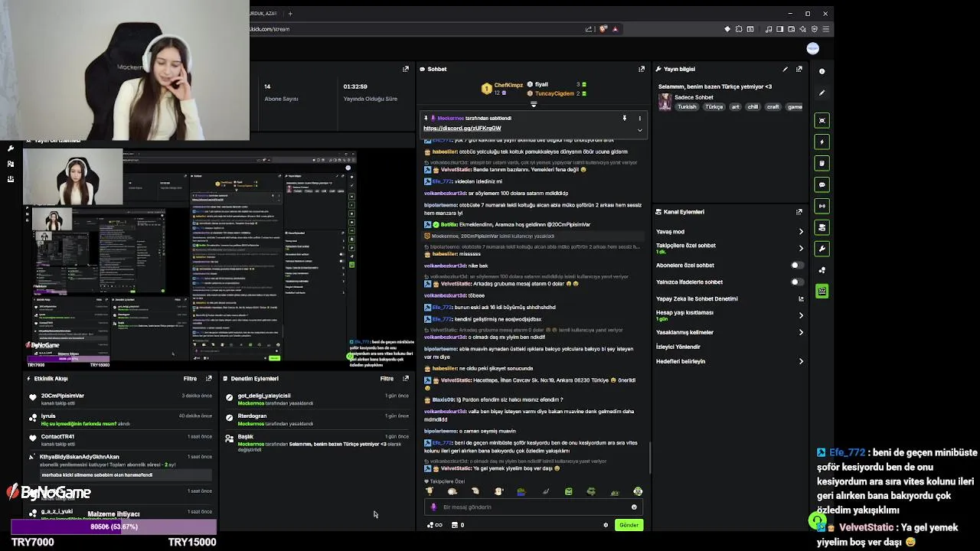Unpin the pinned message with pin icon
The width and height of the screenshot is (980, 551).
coord(625,119)
